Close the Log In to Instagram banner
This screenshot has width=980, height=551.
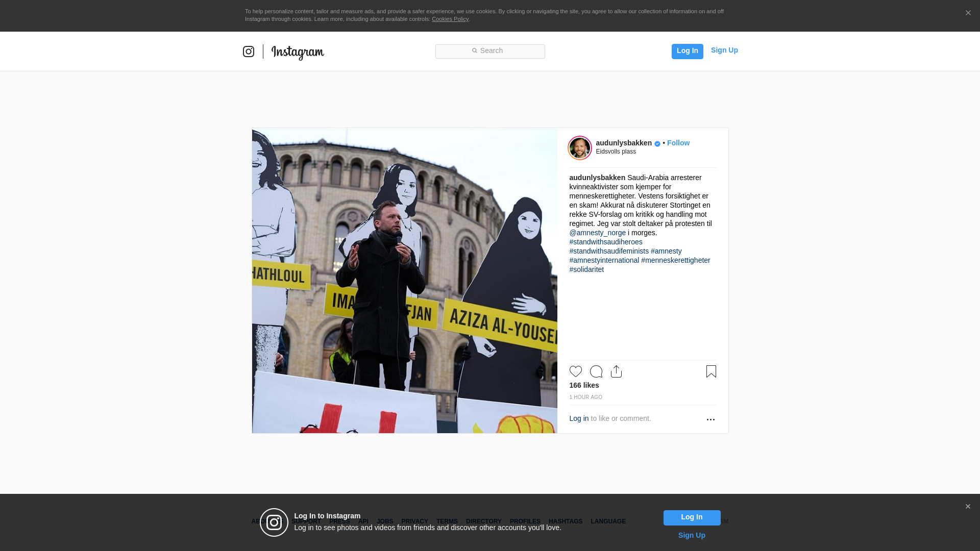tap(968, 507)
